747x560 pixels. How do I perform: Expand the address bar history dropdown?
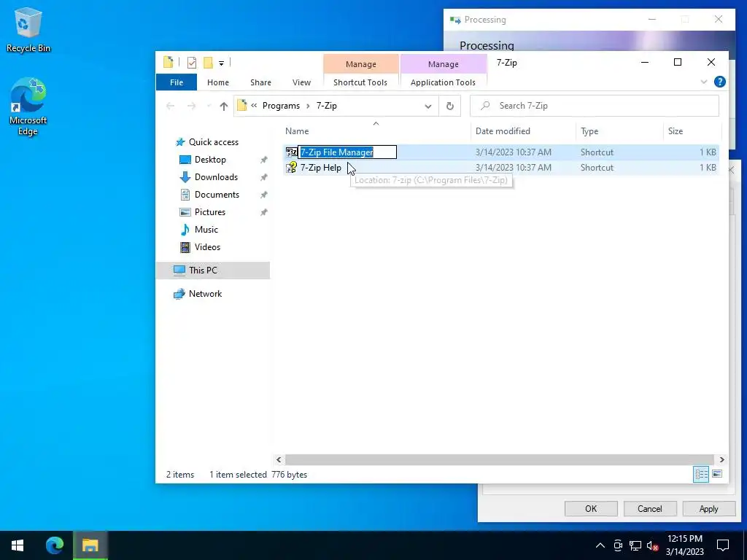tap(427, 106)
